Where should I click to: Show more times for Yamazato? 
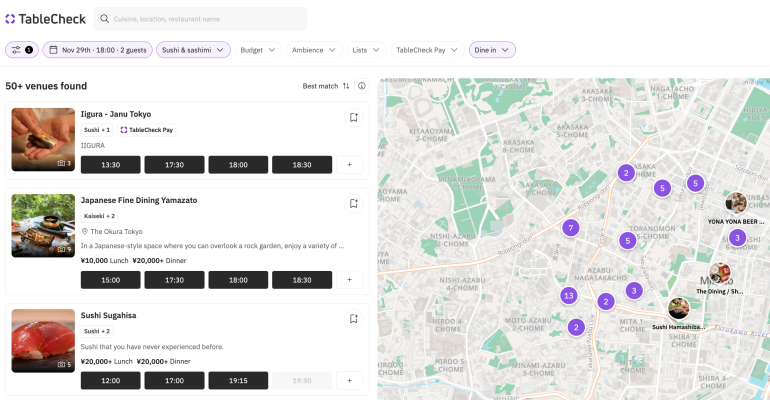point(350,280)
